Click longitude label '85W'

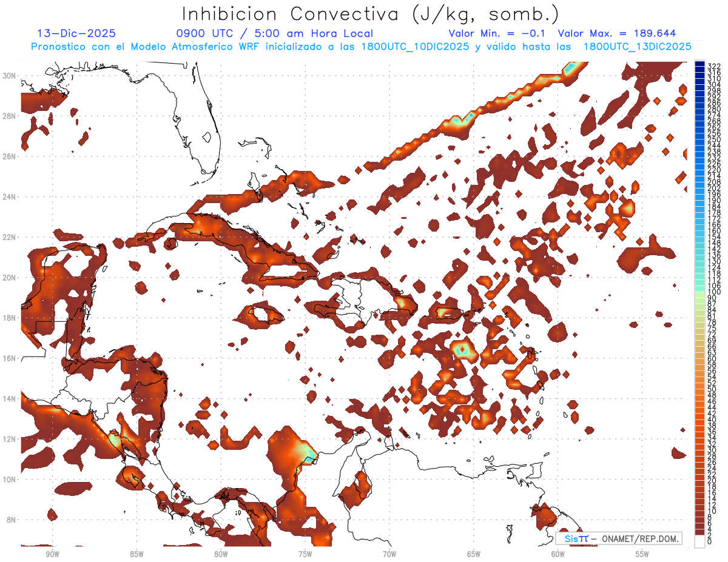coord(137,554)
